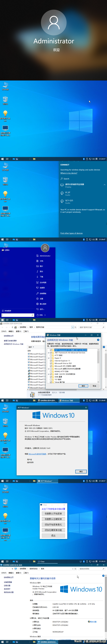
Task: Open 下载 from the Start menu
Action: (x=40, y=277)
